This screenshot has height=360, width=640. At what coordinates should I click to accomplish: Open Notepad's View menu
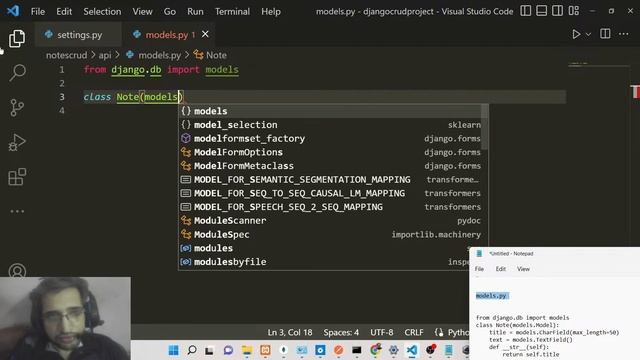(x=523, y=269)
